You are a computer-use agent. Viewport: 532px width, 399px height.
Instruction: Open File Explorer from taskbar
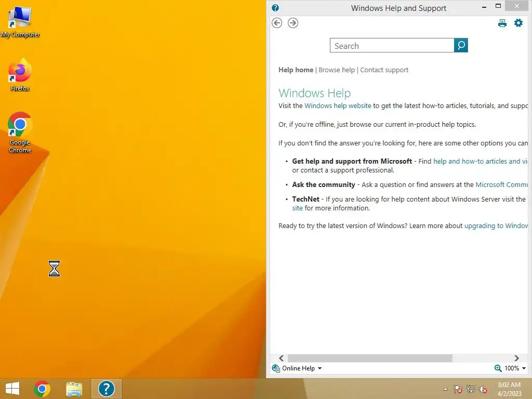click(x=74, y=389)
